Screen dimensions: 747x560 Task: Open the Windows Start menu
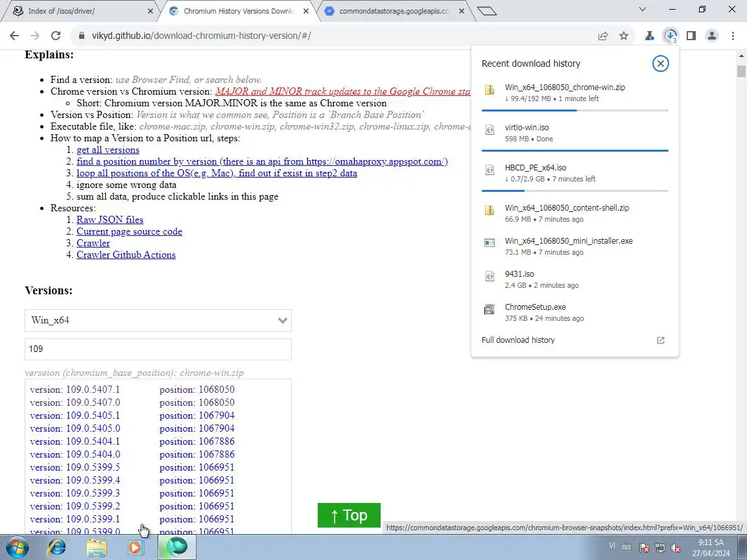(x=17, y=547)
